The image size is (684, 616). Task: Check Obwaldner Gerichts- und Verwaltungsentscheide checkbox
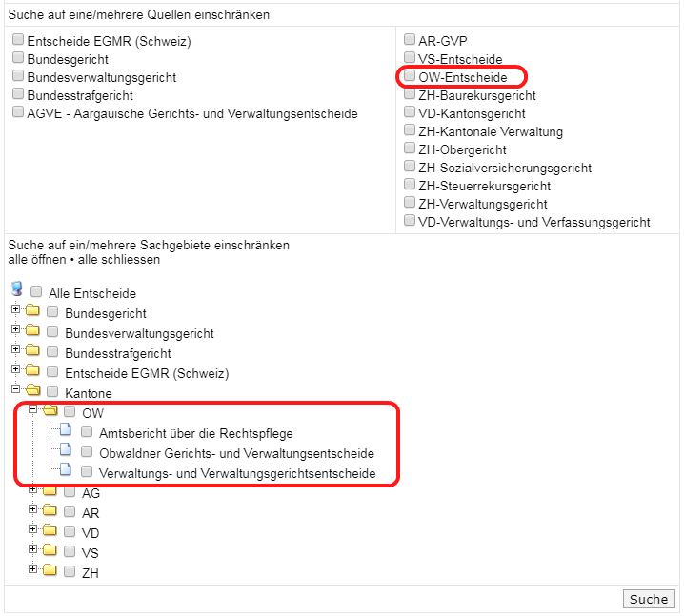click(x=87, y=451)
